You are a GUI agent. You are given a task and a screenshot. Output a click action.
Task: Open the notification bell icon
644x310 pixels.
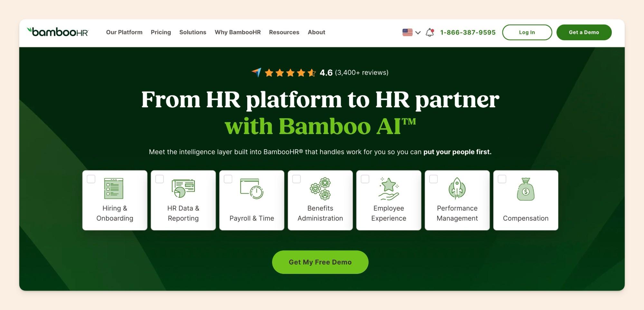pyautogui.click(x=430, y=32)
